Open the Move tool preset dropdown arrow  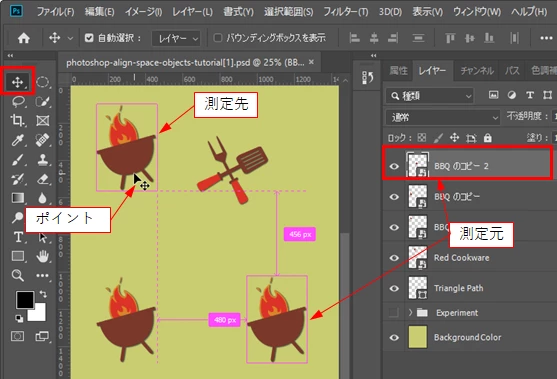point(70,38)
